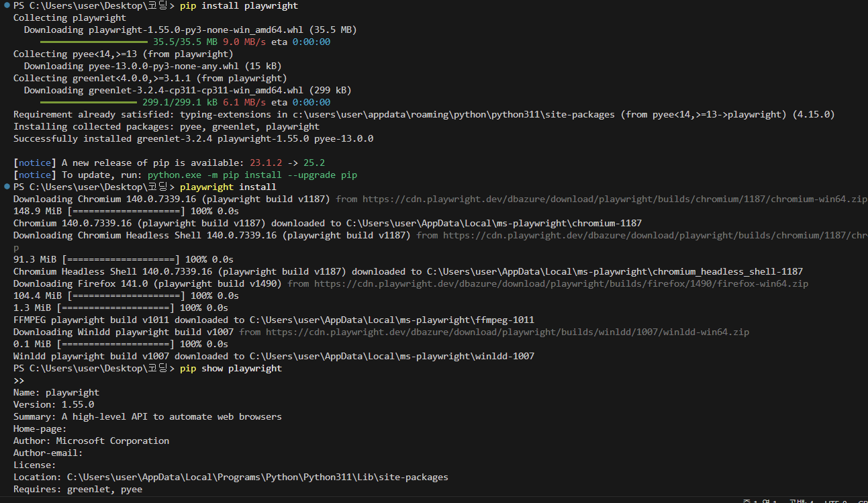Click the typed command 'pip show playwright'
868x503 pixels.
point(231,368)
